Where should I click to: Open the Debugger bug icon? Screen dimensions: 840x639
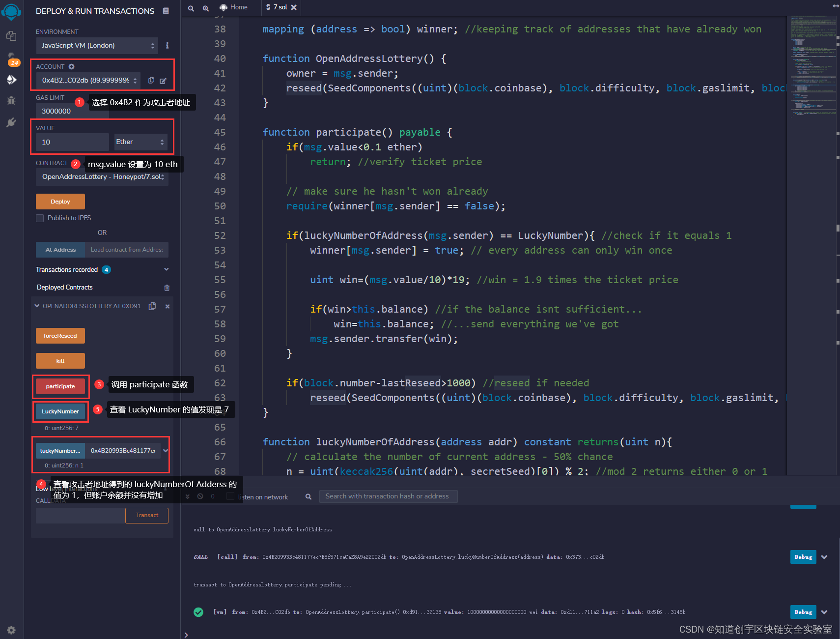pos(11,101)
